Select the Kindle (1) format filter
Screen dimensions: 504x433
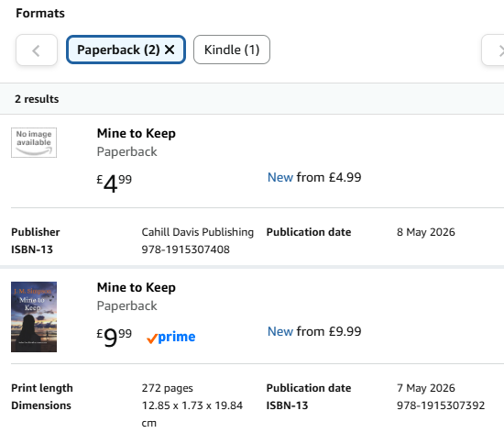(232, 50)
